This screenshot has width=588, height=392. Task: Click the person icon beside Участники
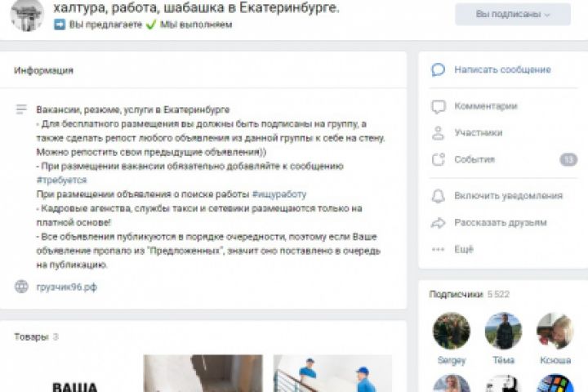[438, 133]
